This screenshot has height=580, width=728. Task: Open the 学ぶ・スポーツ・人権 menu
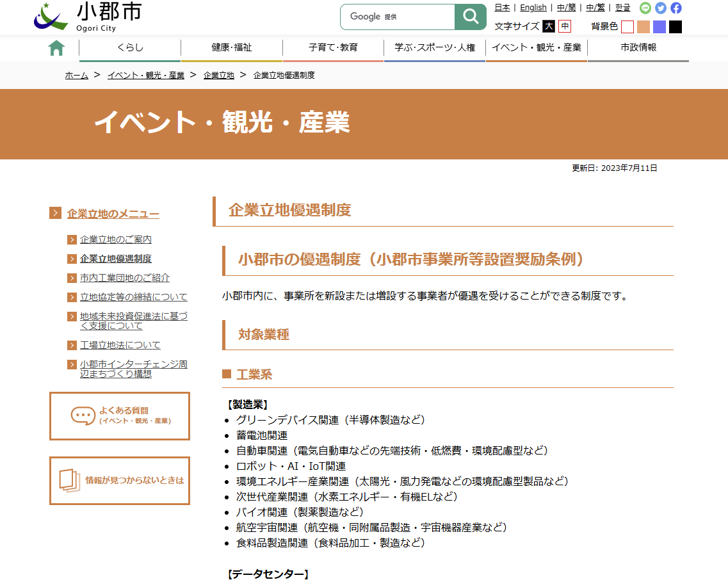[x=435, y=48]
